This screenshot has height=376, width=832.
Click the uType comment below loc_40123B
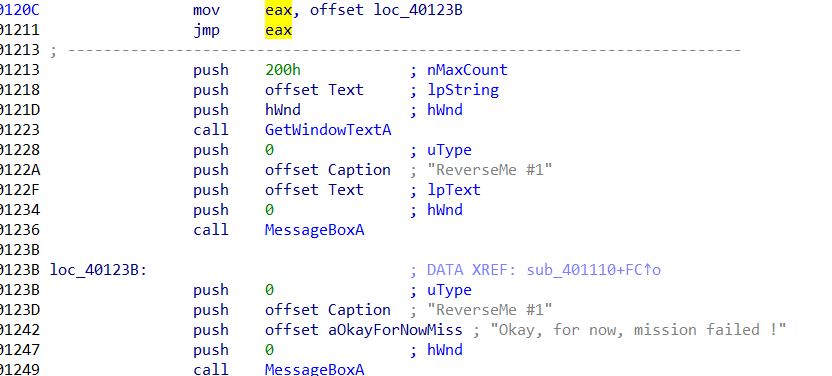[x=449, y=290]
